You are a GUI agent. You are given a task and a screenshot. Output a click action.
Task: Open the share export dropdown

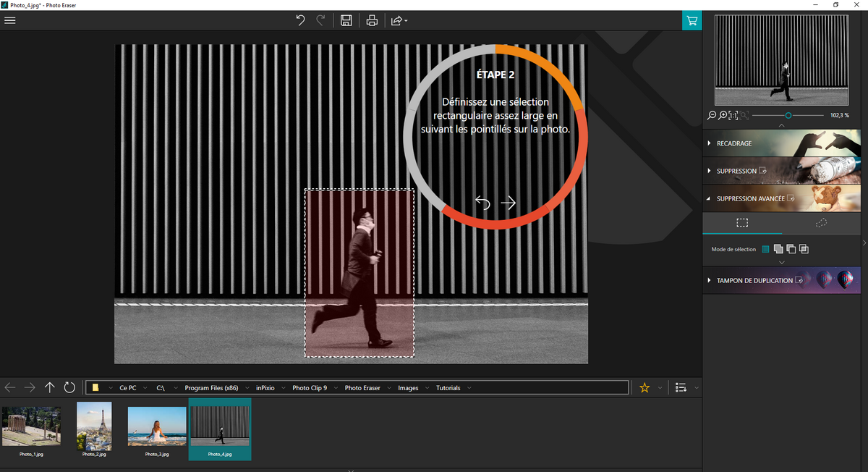point(399,20)
